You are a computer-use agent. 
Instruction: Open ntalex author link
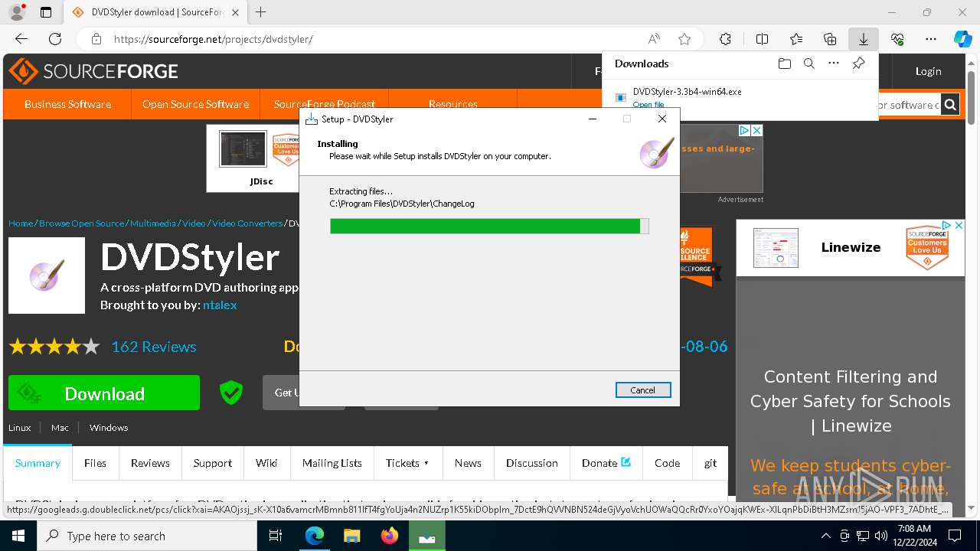point(220,305)
